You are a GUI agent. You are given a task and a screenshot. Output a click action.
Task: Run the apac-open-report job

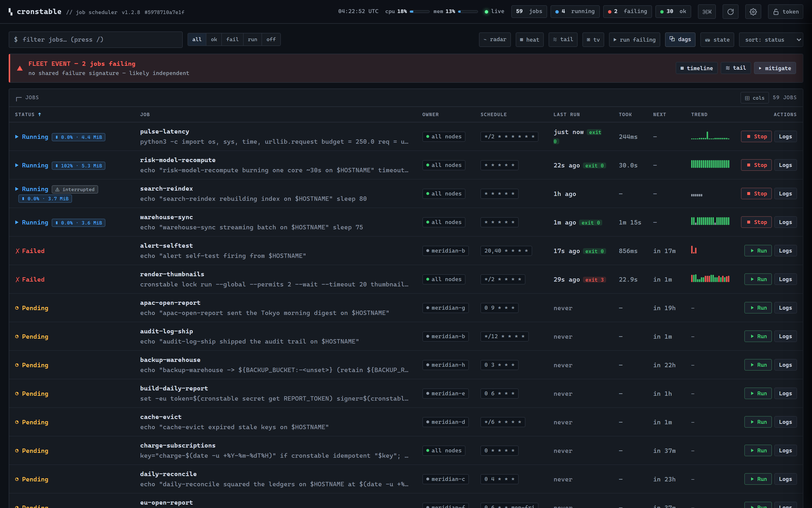pos(758,308)
